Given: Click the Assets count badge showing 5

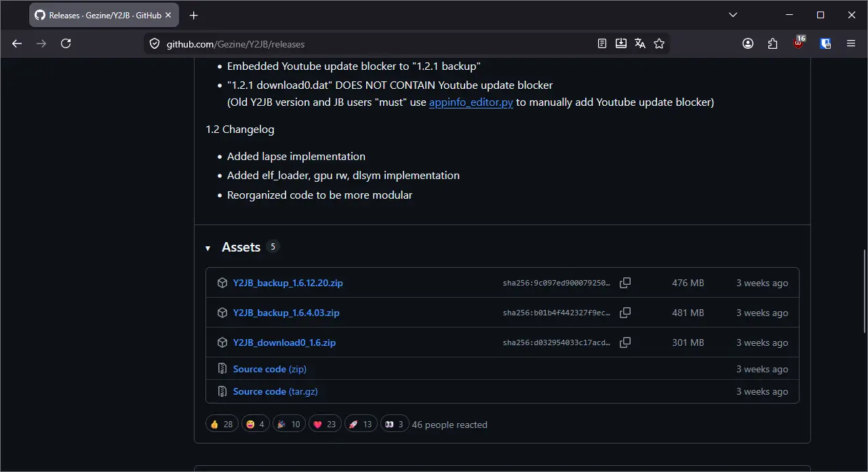Looking at the screenshot, I should pyautogui.click(x=273, y=247).
